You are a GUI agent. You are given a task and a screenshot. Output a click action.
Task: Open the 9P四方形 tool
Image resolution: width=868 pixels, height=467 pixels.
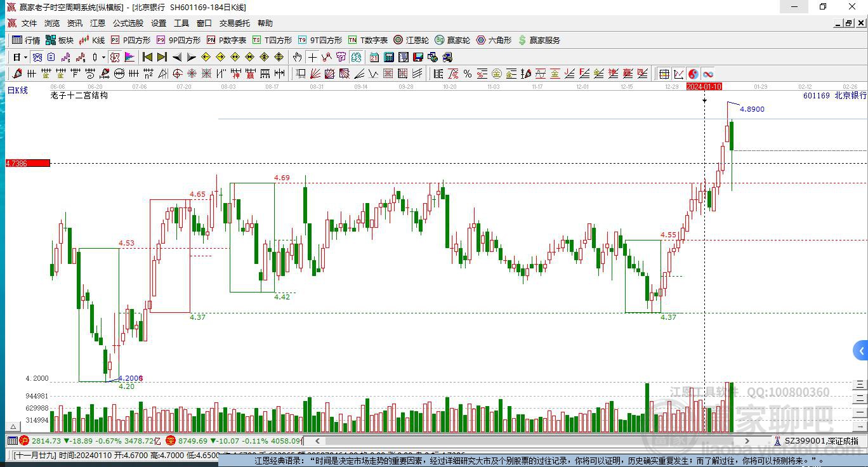[178, 40]
